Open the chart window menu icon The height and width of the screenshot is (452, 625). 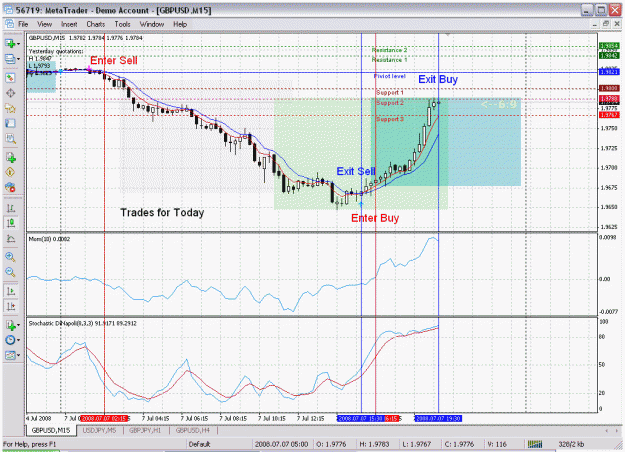(x=9, y=24)
